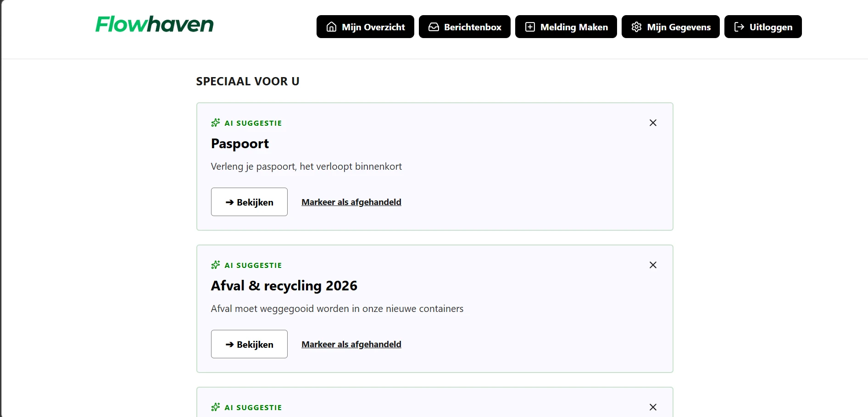Dismiss the Paspoort suggestion with its X
This screenshot has width=868, height=417.
pos(653,122)
